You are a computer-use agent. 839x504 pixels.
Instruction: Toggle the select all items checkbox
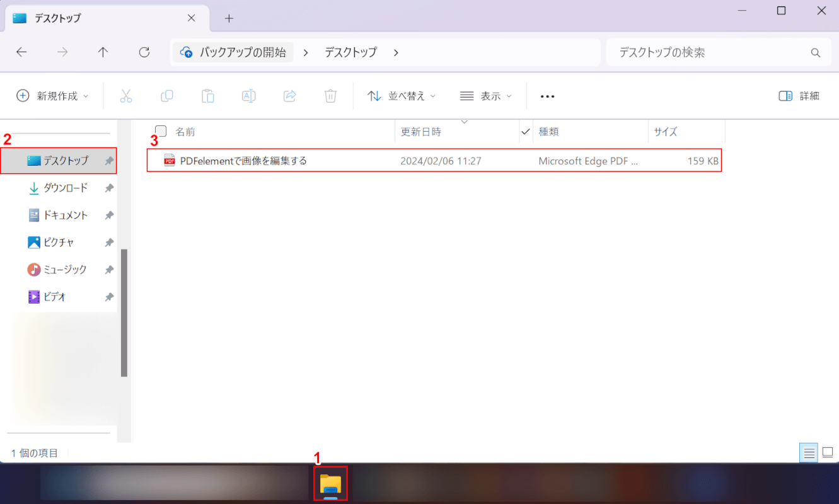[x=161, y=131]
